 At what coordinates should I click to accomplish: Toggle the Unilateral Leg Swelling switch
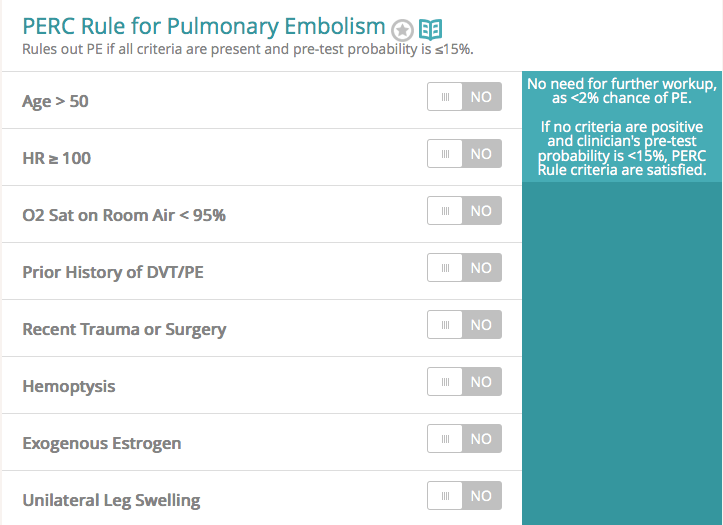point(464,496)
